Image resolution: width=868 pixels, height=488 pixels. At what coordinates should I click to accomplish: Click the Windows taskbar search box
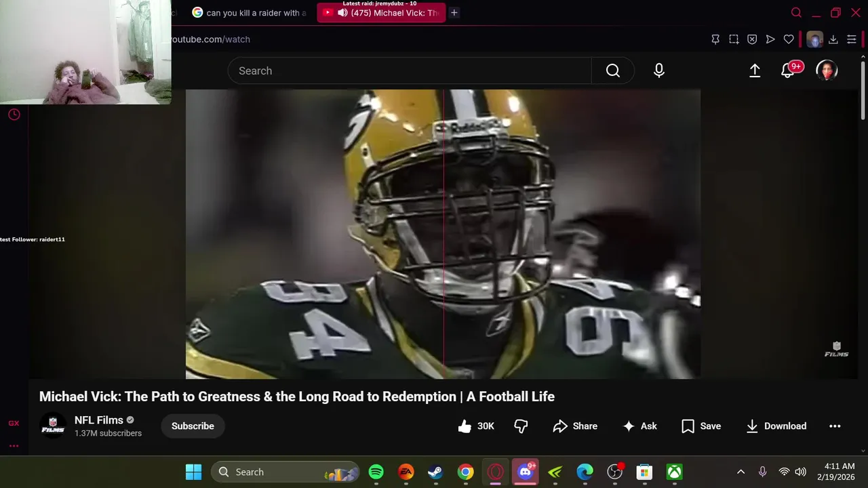[x=285, y=472]
